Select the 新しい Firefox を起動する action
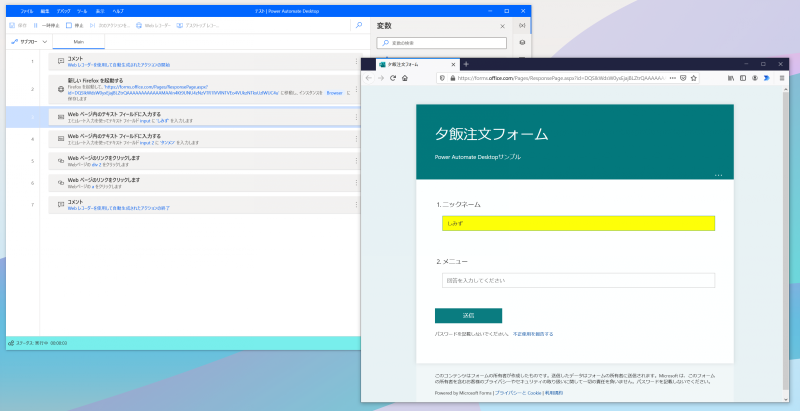 click(x=205, y=89)
